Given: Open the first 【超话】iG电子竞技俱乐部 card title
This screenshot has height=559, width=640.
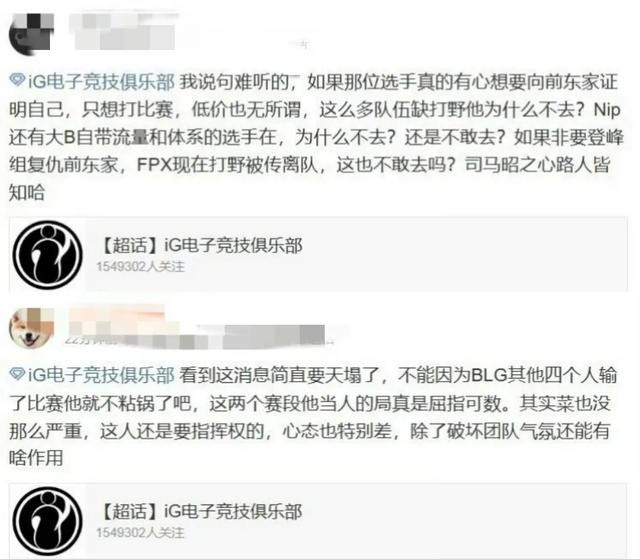Looking at the screenshot, I should 201,246.
